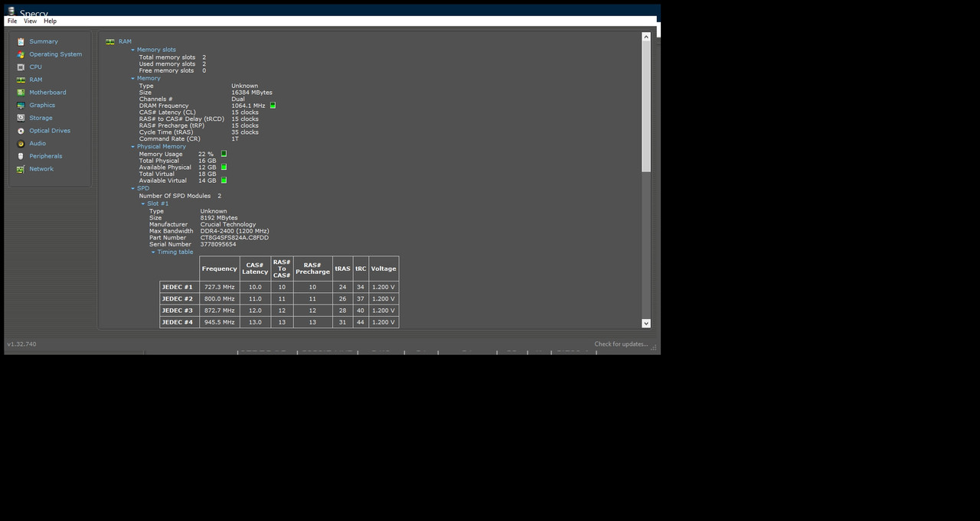Open the Graphics section label
Image resolution: width=980 pixels, height=521 pixels.
[42, 106]
